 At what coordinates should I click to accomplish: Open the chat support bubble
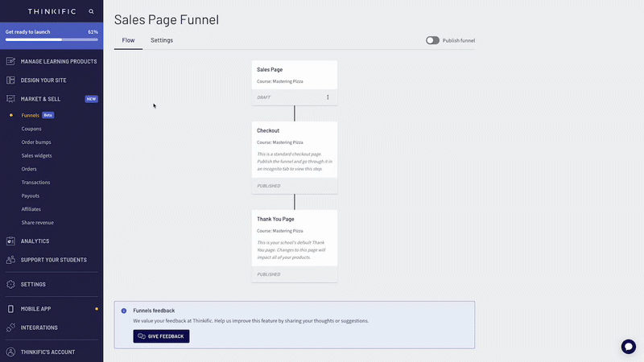[629, 347]
